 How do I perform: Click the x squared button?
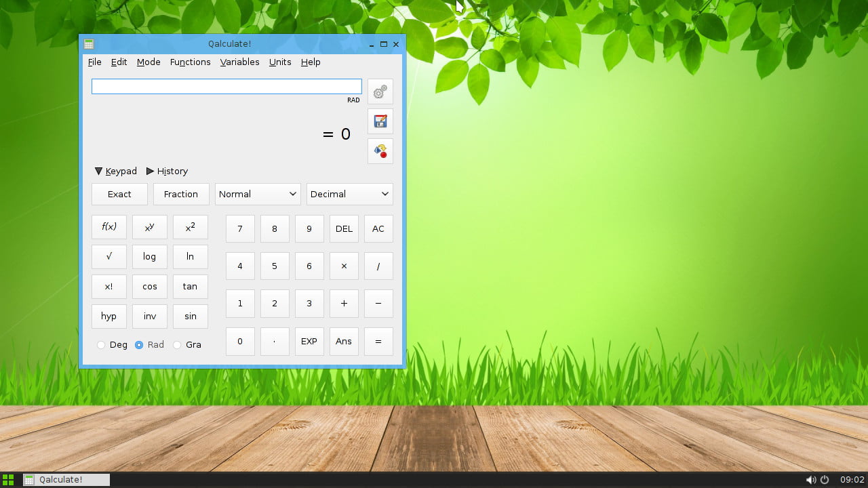coord(191,227)
